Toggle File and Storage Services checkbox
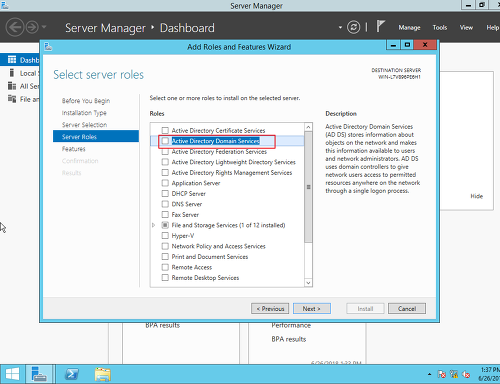This screenshot has height=384, width=500. pyautogui.click(x=165, y=225)
